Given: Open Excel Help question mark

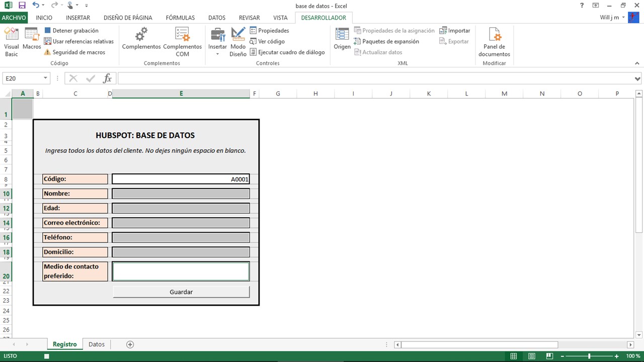Looking at the screenshot, I should (x=582, y=5).
